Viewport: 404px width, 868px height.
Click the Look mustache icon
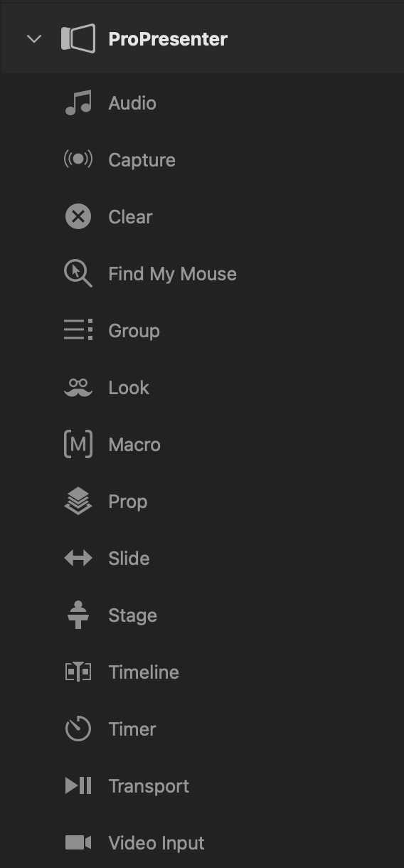(x=78, y=388)
